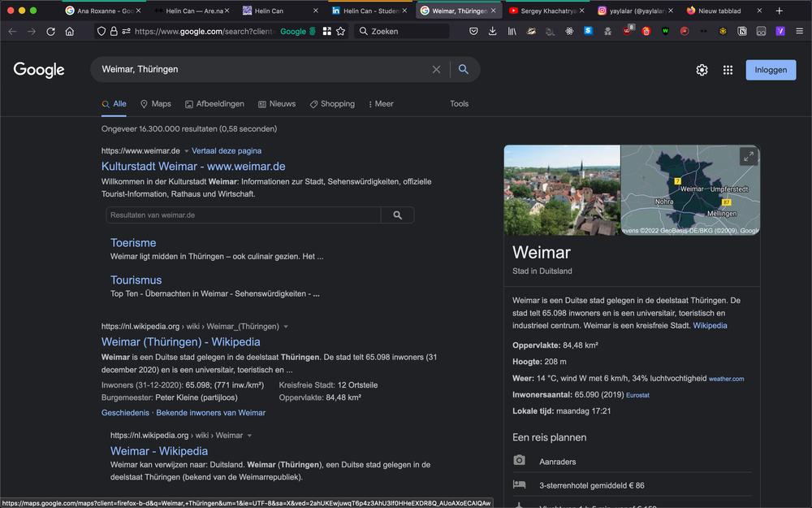Image resolution: width=812 pixels, height=508 pixels.
Task: Open the QR grid icon in address bar
Action: [326, 32]
